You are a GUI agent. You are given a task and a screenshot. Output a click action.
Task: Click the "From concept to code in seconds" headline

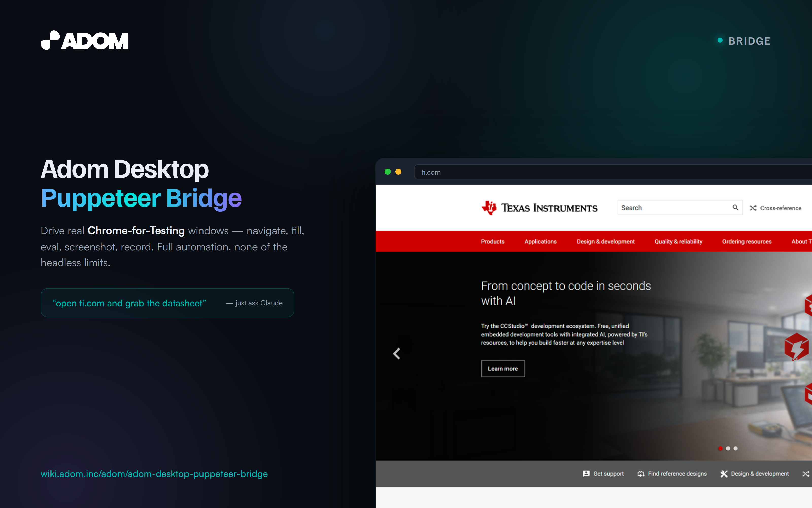566,293
